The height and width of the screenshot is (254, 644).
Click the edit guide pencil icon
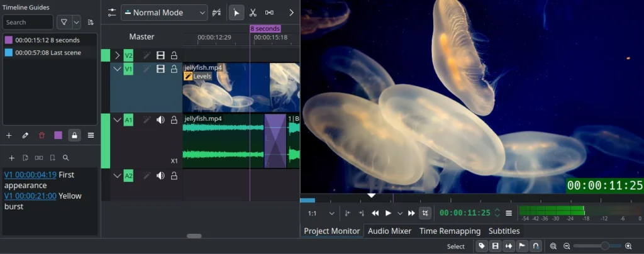pyautogui.click(x=26, y=135)
